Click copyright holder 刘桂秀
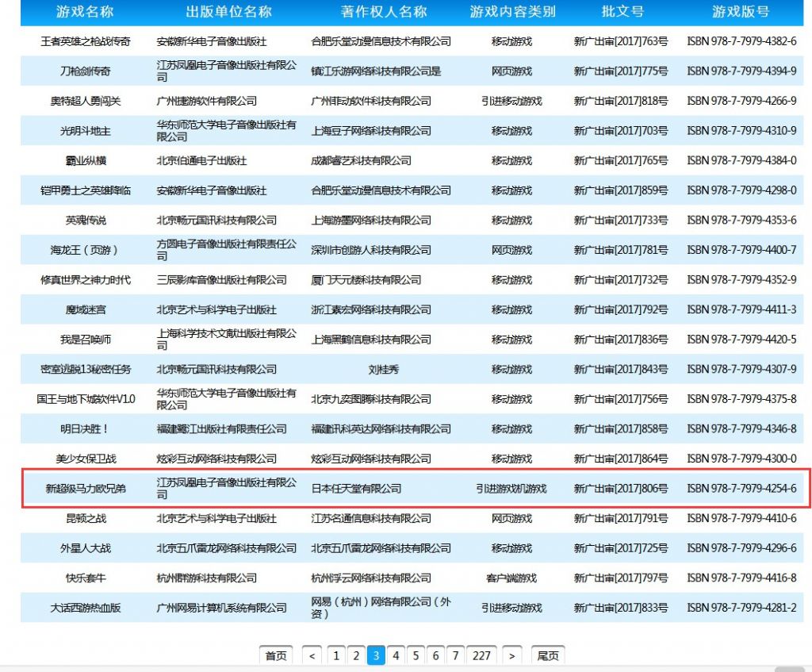This screenshot has height=672, width=812. [384, 370]
